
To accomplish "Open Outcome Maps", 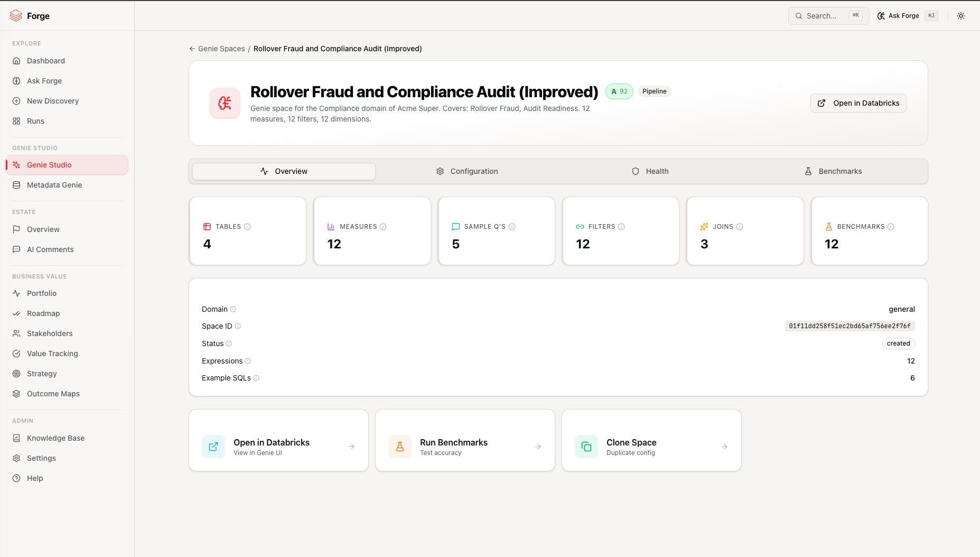I will 67,394.
